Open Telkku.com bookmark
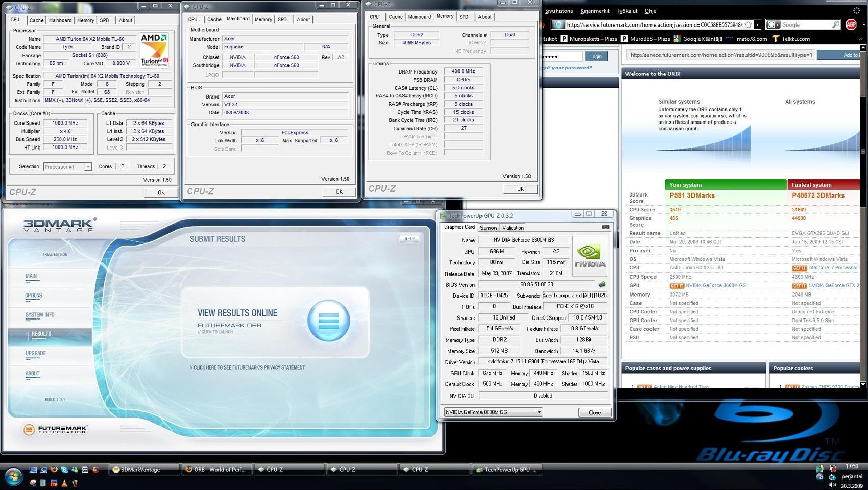This screenshot has height=490, width=868. click(x=790, y=39)
